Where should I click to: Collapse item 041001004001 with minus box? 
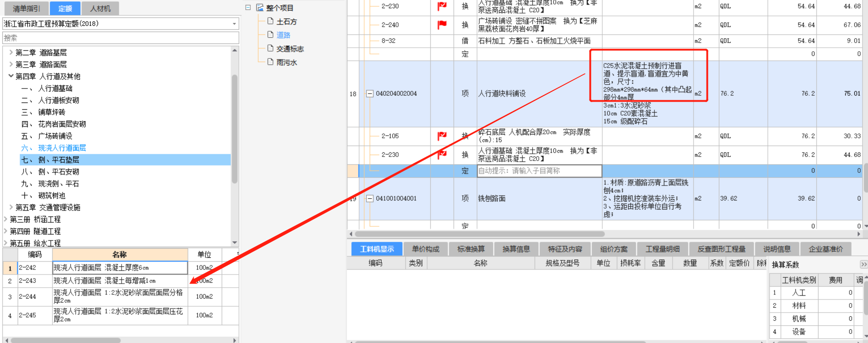[370, 198]
